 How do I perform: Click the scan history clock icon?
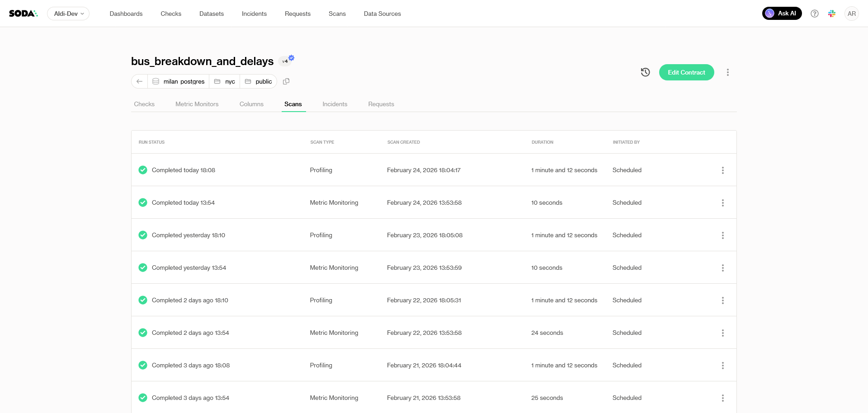point(645,72)
